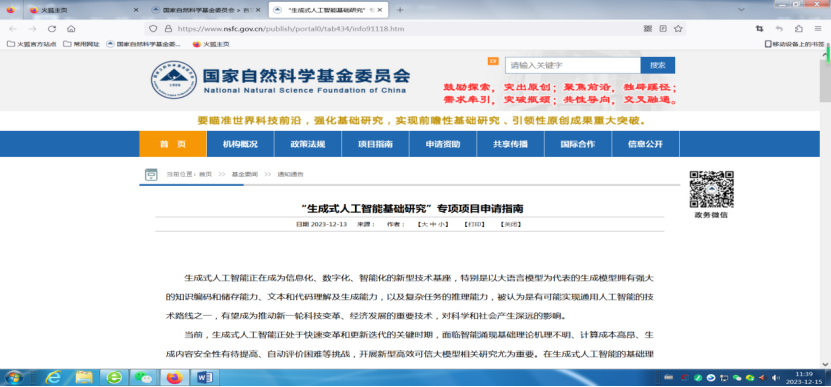Click 基金要闻 in the breadcrumb

[x=244, y=174]
